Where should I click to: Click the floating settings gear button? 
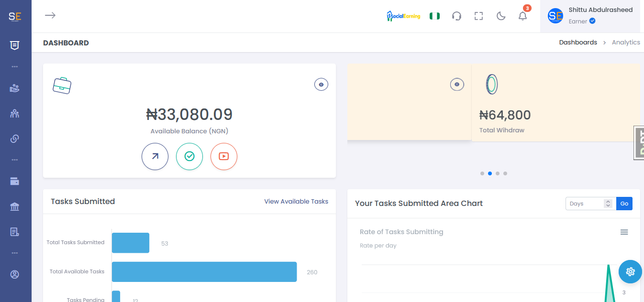tap(630, 272)
